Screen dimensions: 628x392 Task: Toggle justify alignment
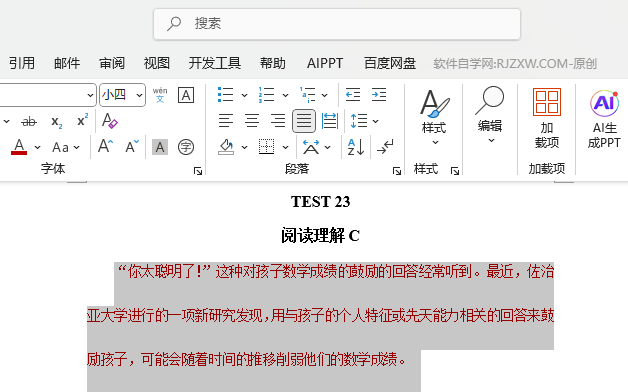[x=304, y=121]
